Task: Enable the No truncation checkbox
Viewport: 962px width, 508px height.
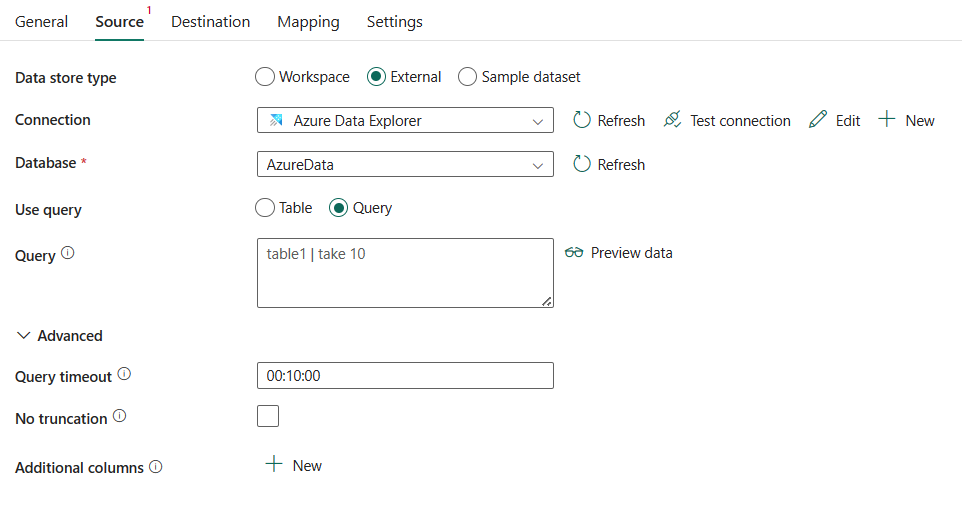Action: (268, 416)
